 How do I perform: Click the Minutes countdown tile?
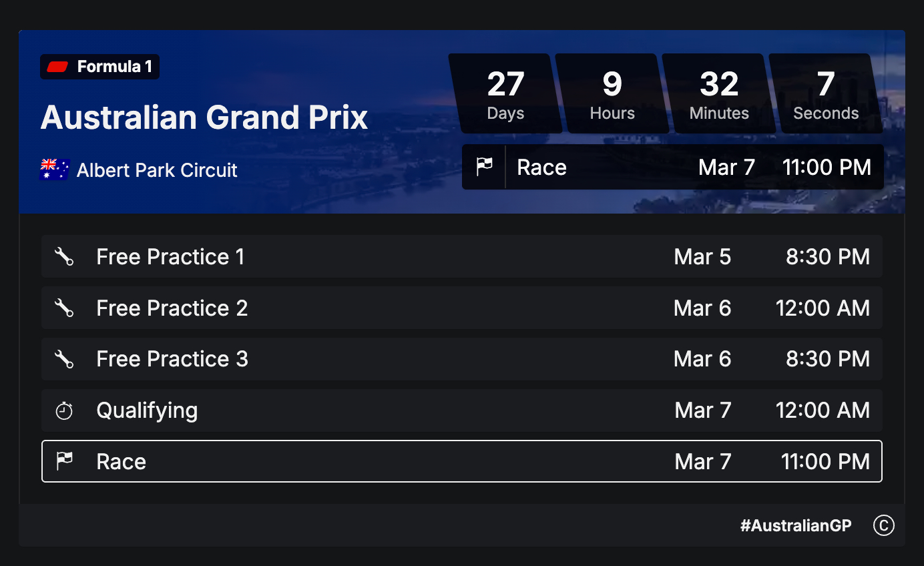[x=719, y=93]
